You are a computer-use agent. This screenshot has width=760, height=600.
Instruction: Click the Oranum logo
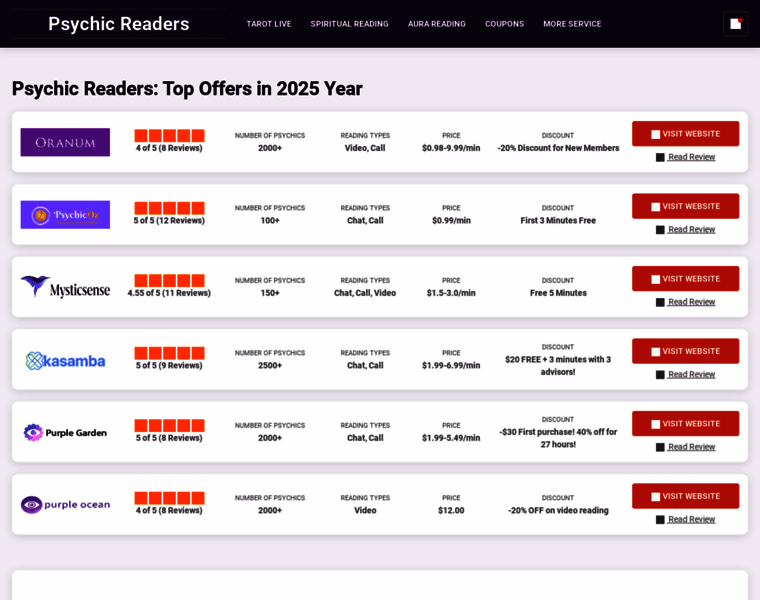[x=65, y=142]
